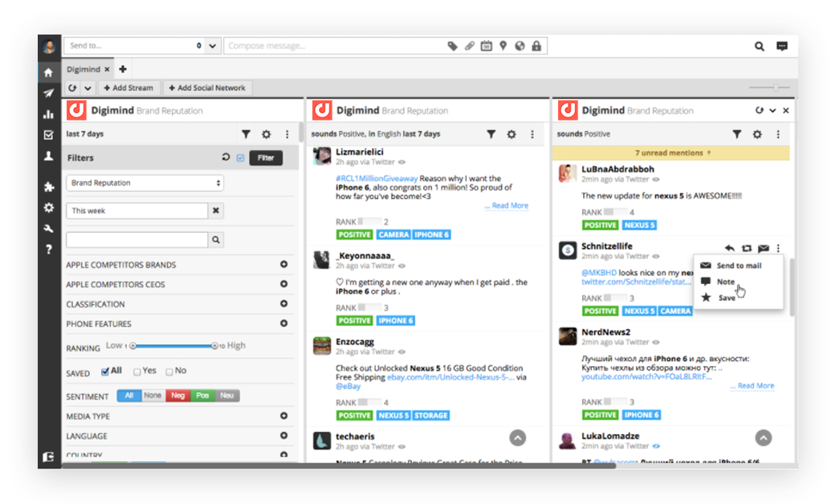
Task: Click the user profile avatar at top left
Action: (x=49, y=47)
